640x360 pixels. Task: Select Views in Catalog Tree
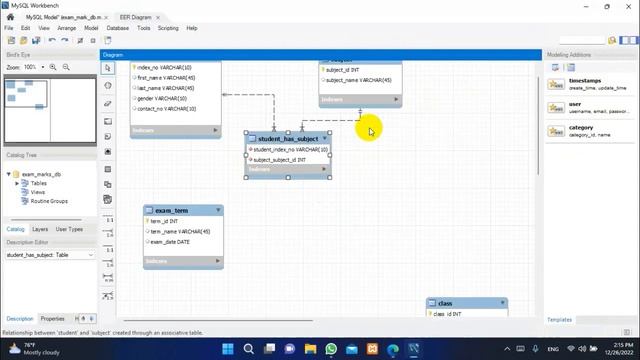[x=38, y=192]
